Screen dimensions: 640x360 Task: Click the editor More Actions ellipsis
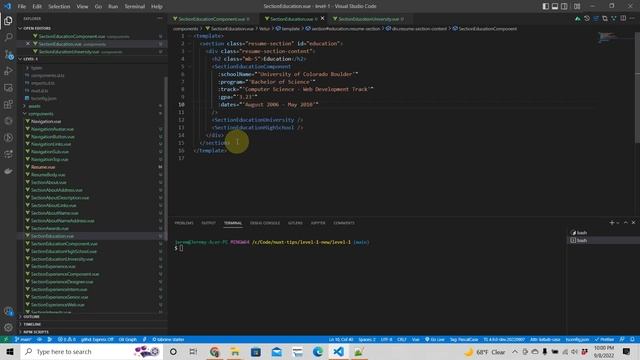tap(632, 18)
